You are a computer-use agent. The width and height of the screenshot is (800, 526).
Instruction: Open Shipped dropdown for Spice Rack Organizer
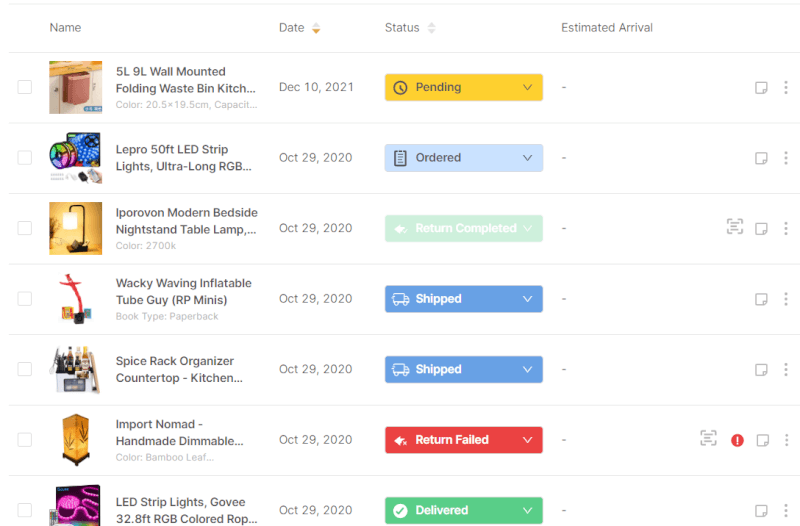pyautogui.click(x=464, y=369)
